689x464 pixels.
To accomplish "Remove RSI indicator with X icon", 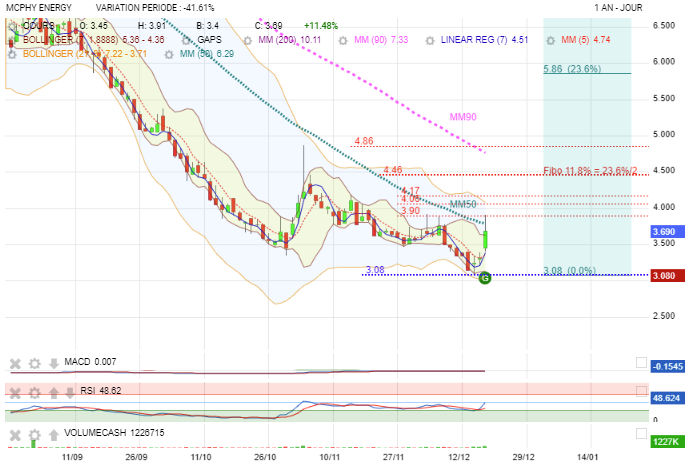I will point(15,392).
